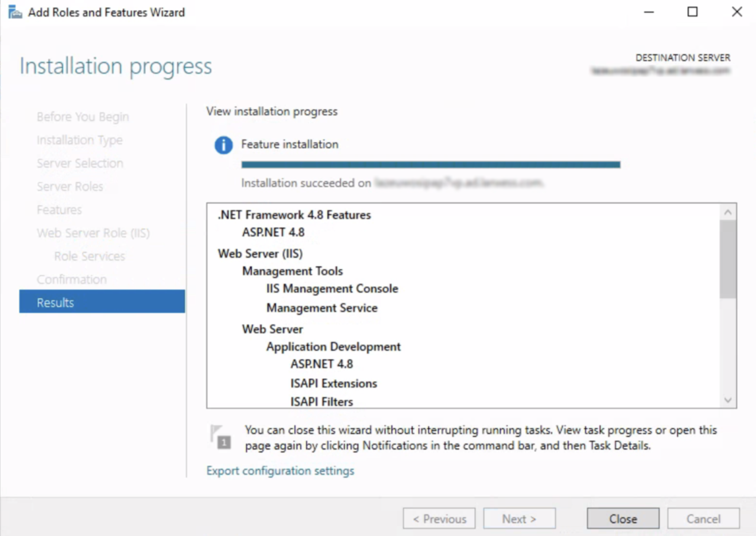Click Management Tools in results list
The image size is (756, 536).
(x=292, y=271)
